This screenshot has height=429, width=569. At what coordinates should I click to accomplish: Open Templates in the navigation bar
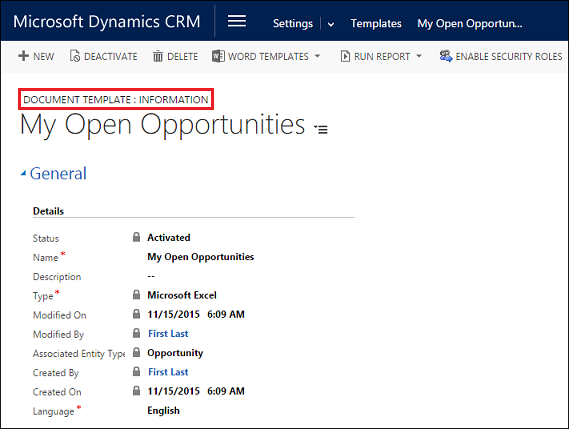pyautogui.click(x=376, y=24)
